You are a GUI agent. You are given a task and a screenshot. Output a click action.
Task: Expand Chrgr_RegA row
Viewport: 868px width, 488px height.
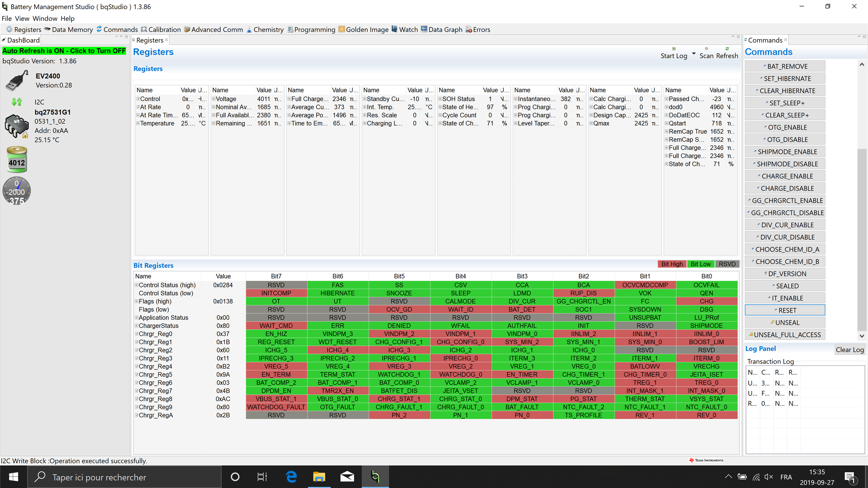(x=137, y=415)
